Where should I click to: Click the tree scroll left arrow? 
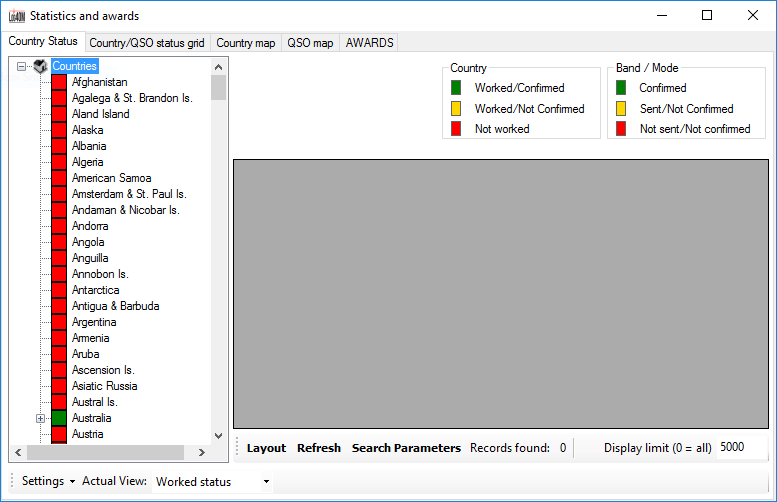pos(18,452)
